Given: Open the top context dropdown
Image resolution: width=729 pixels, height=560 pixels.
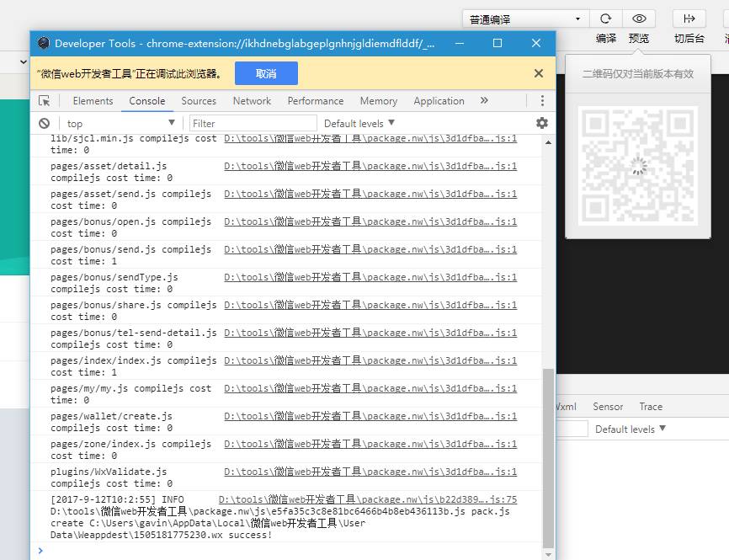Looking at the screenshot, I should 121,123.
